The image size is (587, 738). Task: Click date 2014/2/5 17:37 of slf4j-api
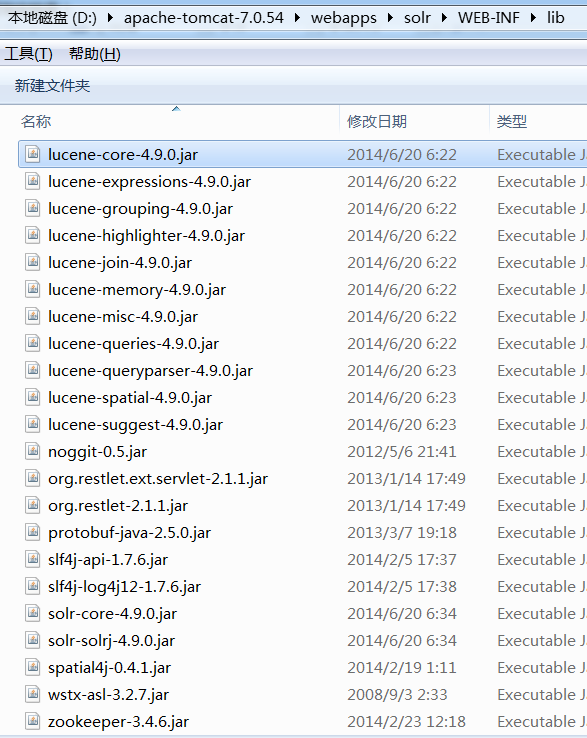(x=402, y=560)
